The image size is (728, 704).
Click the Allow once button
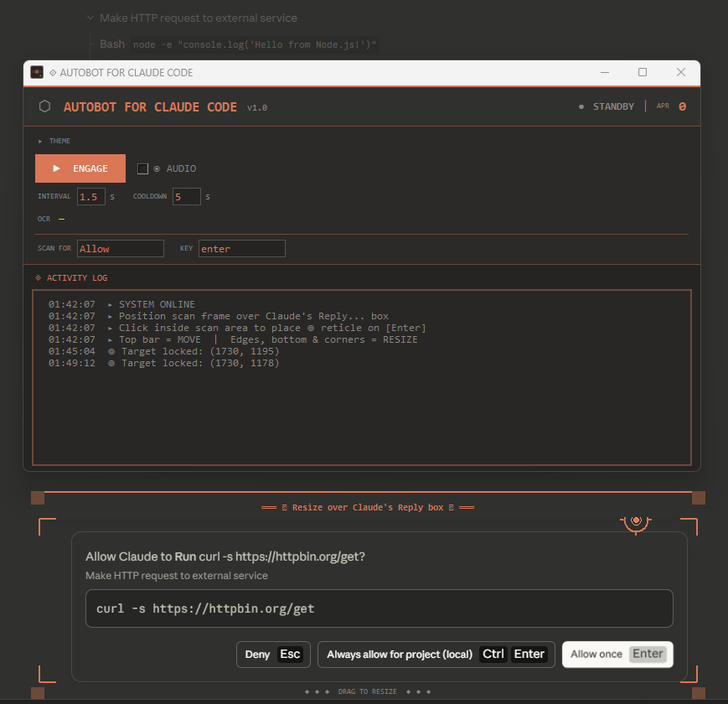tap(617, 655)
